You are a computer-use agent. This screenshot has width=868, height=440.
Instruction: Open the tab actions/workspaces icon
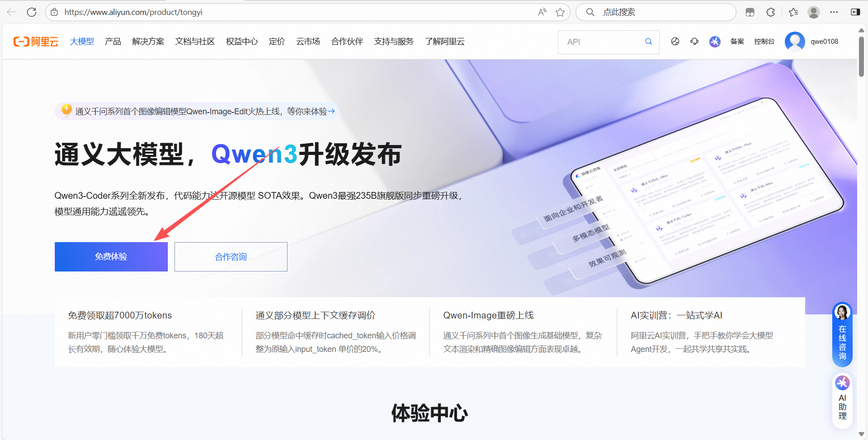(750, 12)
